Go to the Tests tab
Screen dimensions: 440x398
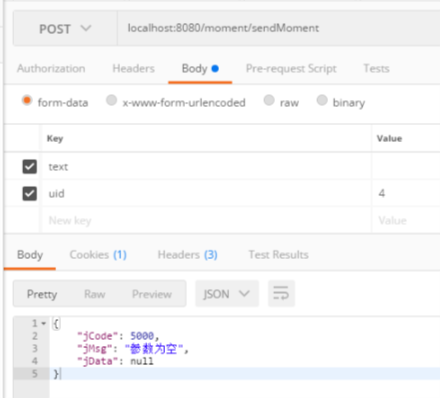pos(376,68)
